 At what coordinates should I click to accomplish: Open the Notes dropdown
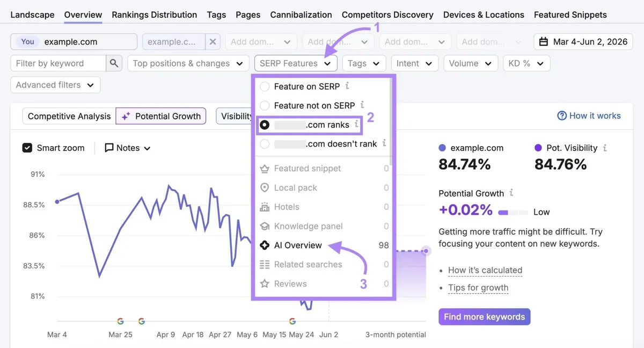tap(128, 148)
